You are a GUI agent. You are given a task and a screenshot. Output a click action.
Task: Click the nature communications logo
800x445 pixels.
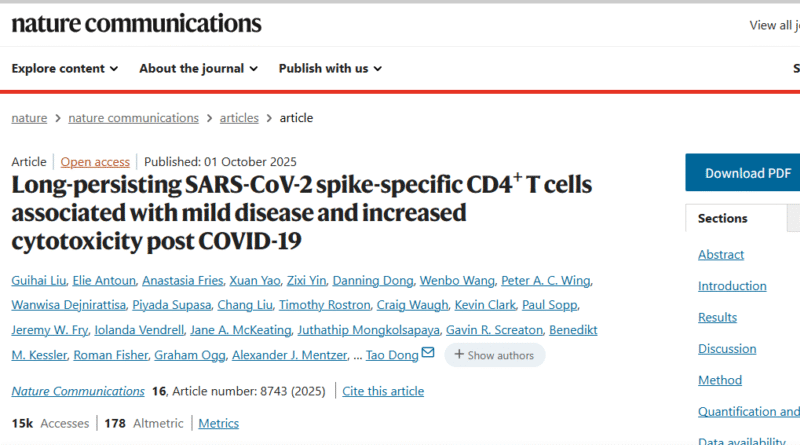pos(136,24)
